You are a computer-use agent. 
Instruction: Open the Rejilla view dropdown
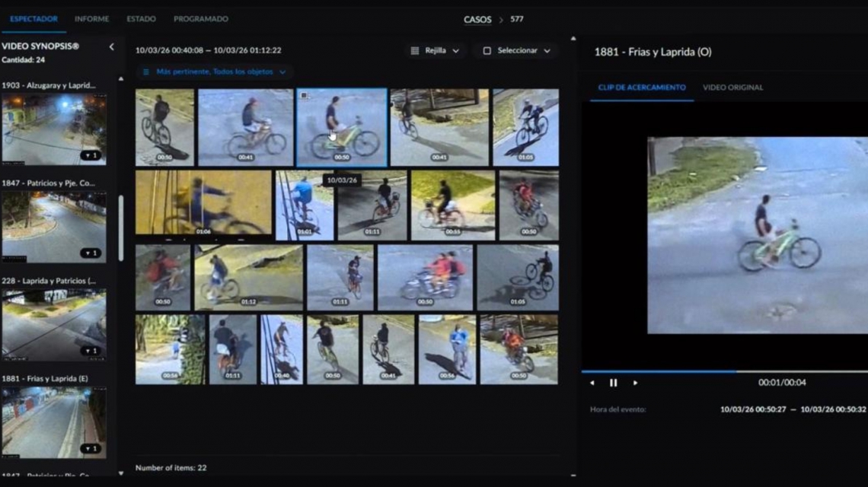tap(436, 51)
